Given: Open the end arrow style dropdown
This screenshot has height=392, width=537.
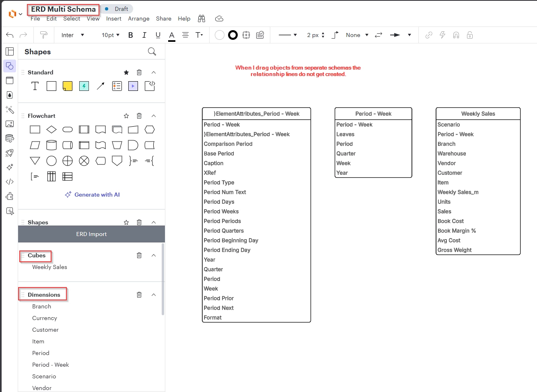Looking at the screenshot, I should coord(401,35).
